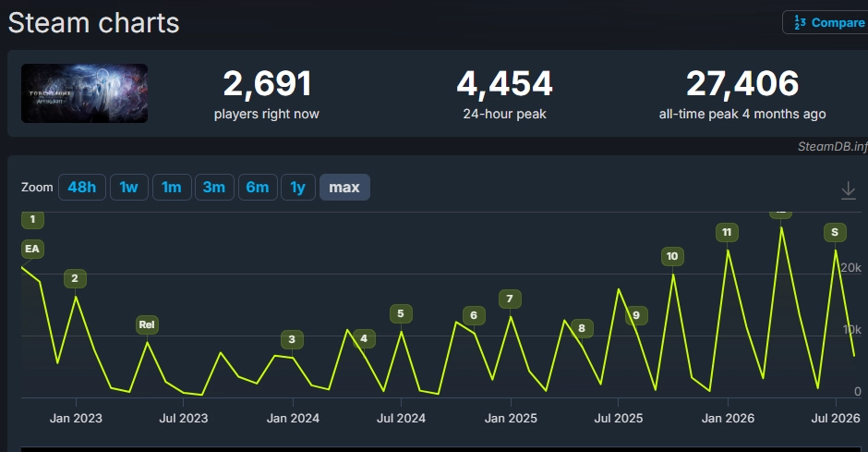Click the Zoom label
The image size is (868, 452).
(37, 188)
